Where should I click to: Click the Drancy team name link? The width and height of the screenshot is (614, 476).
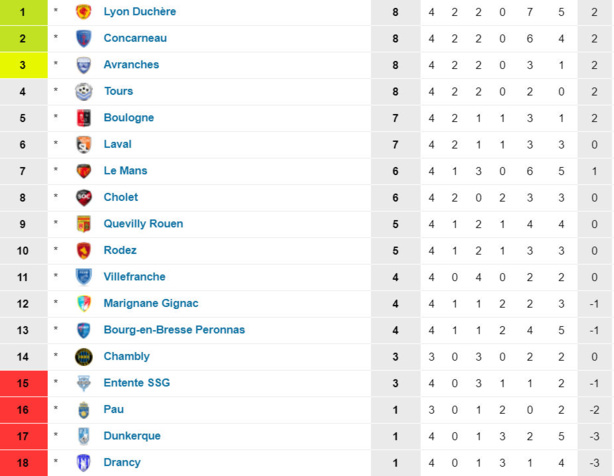122,462
